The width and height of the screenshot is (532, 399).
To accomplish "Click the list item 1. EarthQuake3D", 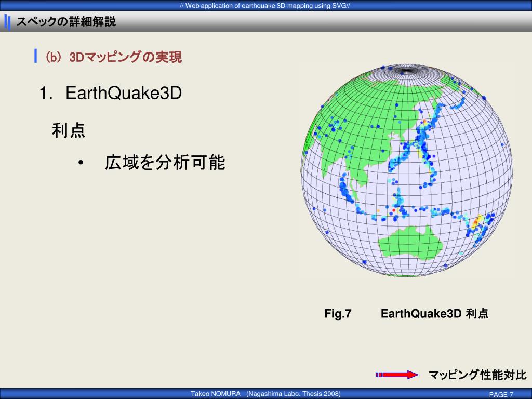I will pyautogui.click(x=111, y=92).
